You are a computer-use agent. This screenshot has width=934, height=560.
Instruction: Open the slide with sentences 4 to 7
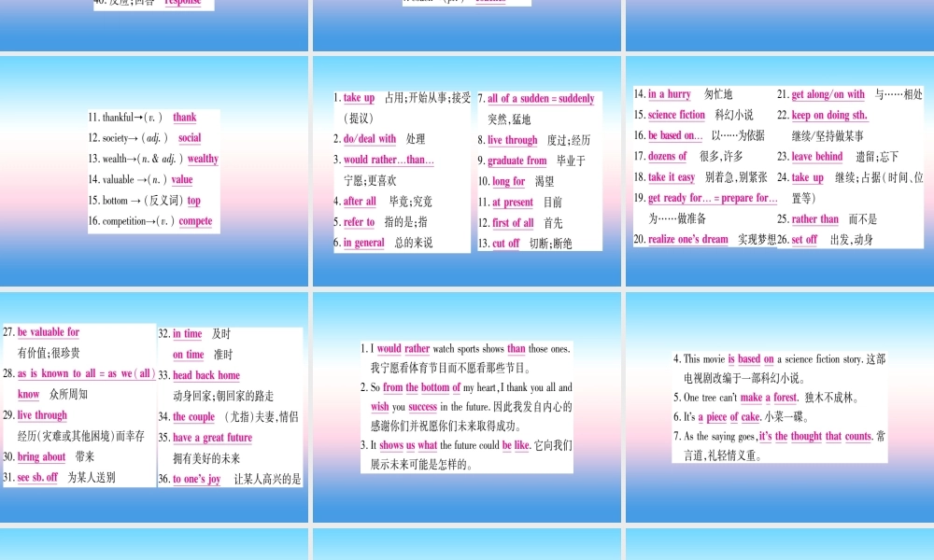coord(780,407)
